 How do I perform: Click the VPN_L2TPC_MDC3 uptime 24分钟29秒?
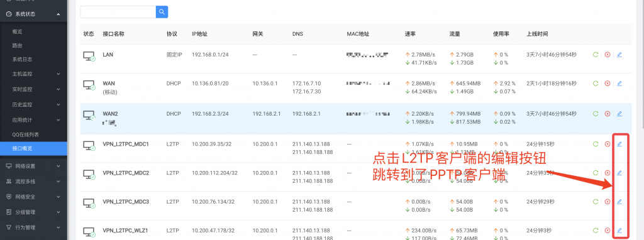[540, 202]
